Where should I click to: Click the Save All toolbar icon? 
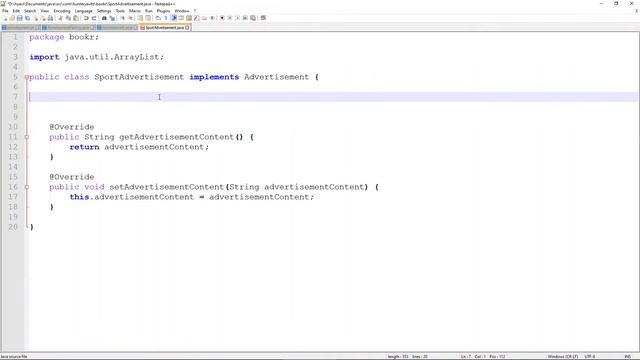tap(27, 18)
